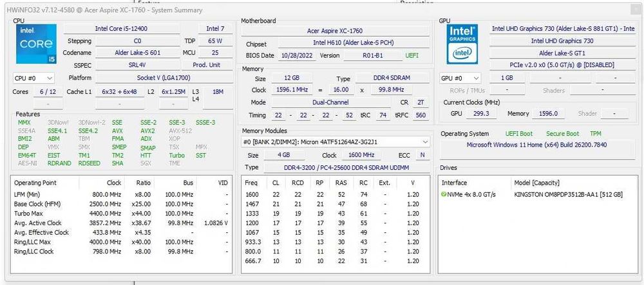Click Codename Alder Lake-S 601 field

click(x=138, y=53)
